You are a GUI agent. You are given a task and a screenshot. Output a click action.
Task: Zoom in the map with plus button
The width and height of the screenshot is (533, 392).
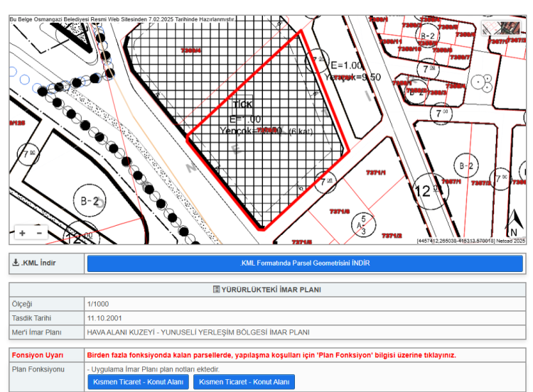coord(22,233)
